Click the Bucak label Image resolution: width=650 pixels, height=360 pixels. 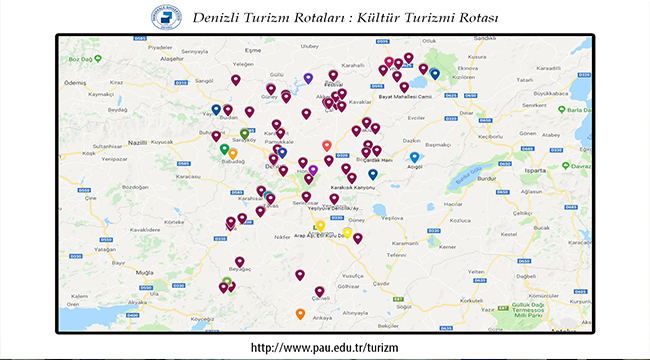(542, 228)
